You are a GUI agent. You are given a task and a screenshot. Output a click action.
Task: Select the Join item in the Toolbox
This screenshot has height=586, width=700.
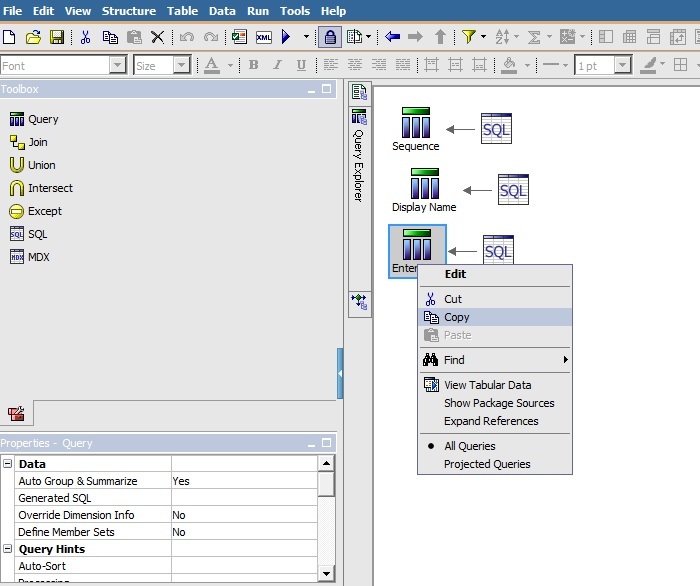[x=29, y=142]
